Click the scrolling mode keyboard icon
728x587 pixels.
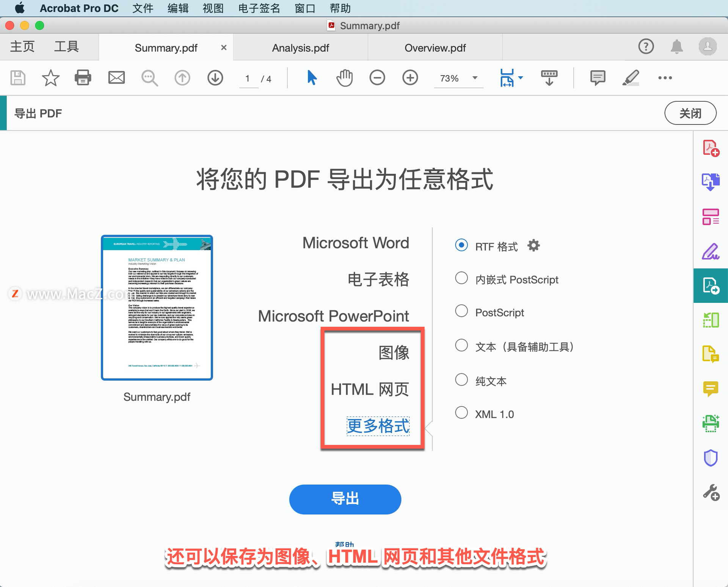point(549,78)
